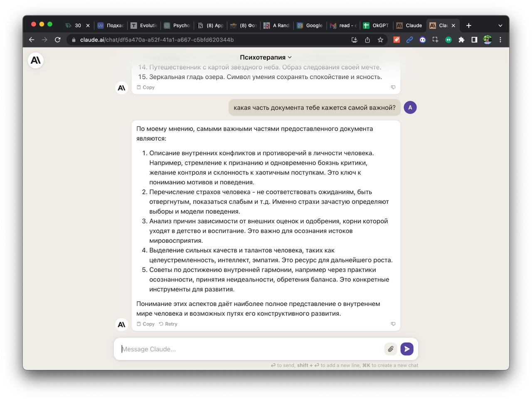The width and height of the screenshot is (532, 400).
Task: Click intro text По моему мнению
Action: 254,133
